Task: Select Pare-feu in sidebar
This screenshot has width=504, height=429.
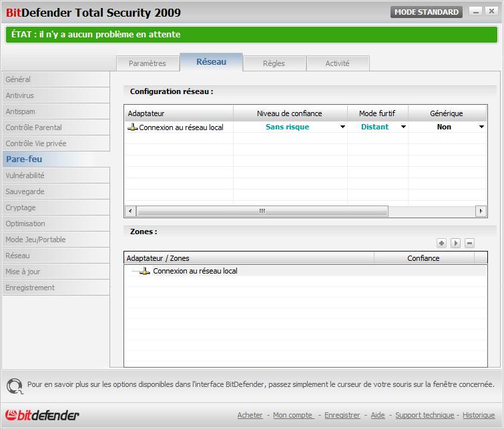Action: (x=56, y=159)
